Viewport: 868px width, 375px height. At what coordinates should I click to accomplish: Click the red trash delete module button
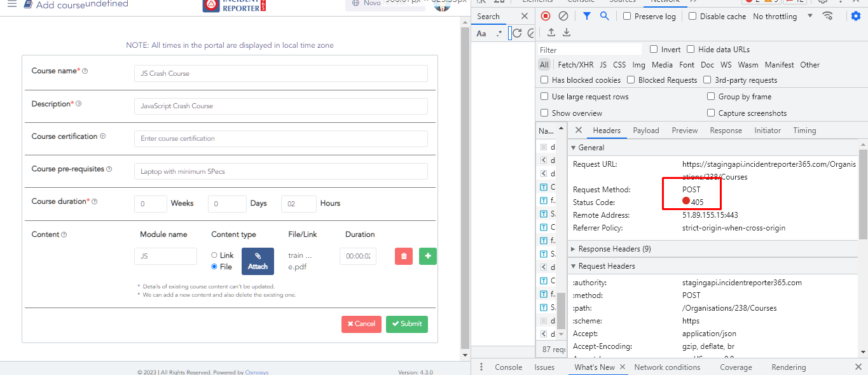pyautogui.click(x=404, y=257)
